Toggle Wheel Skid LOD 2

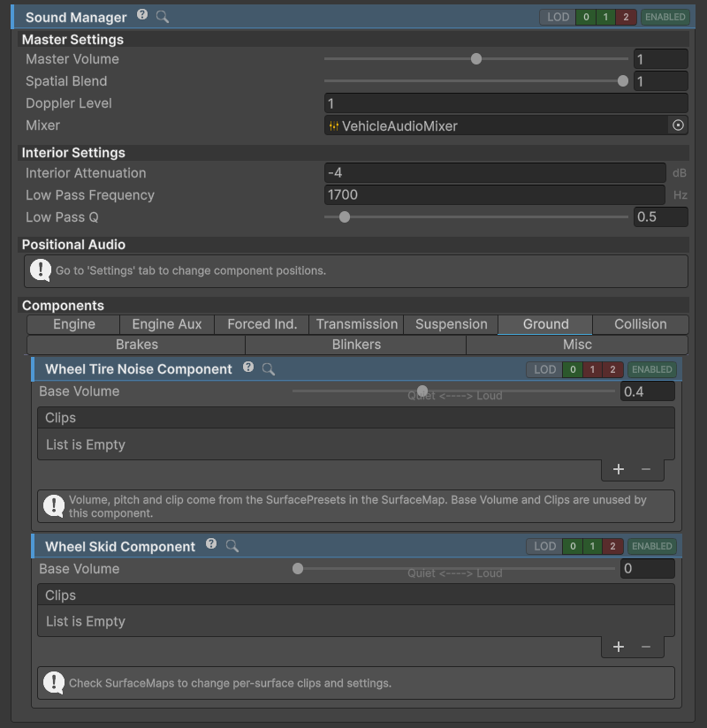tap(612, 547)
